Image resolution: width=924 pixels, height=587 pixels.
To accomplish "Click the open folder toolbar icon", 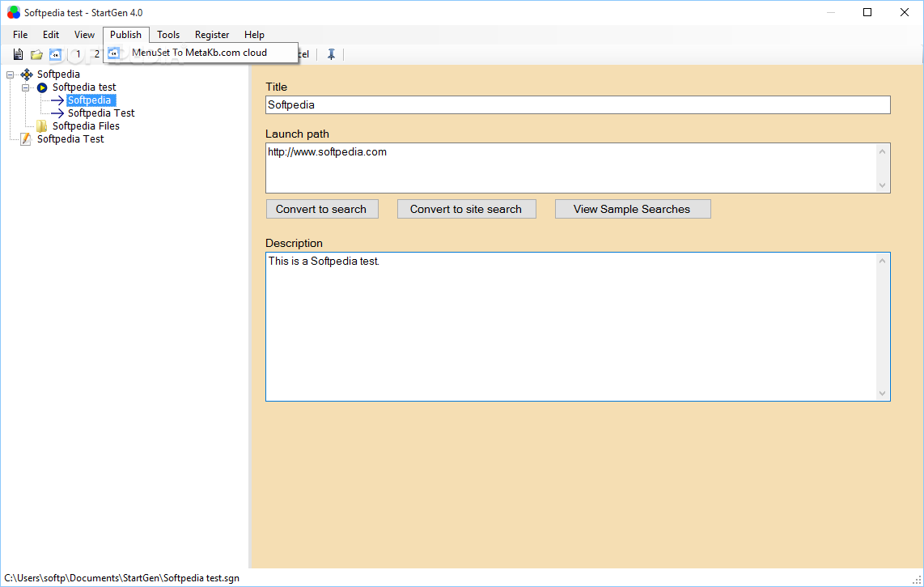I will (x=36, y=54).
